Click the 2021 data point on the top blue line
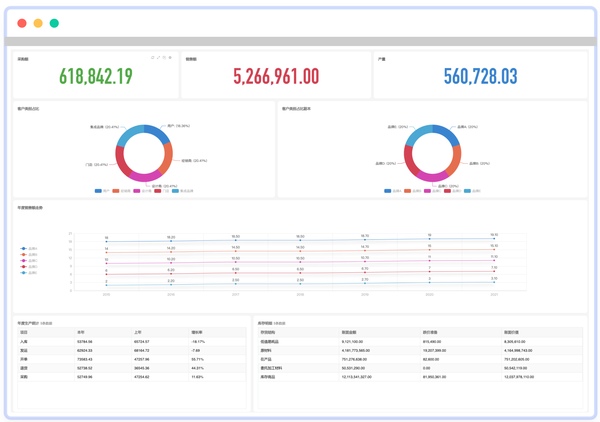The image size is (600, 422). click(x=494, y=238)
